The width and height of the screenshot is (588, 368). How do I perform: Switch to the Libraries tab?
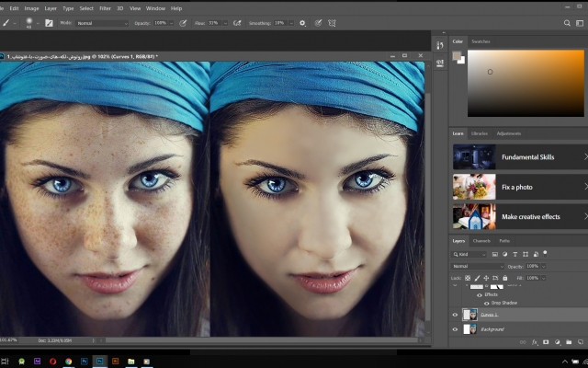pos(480,133)
